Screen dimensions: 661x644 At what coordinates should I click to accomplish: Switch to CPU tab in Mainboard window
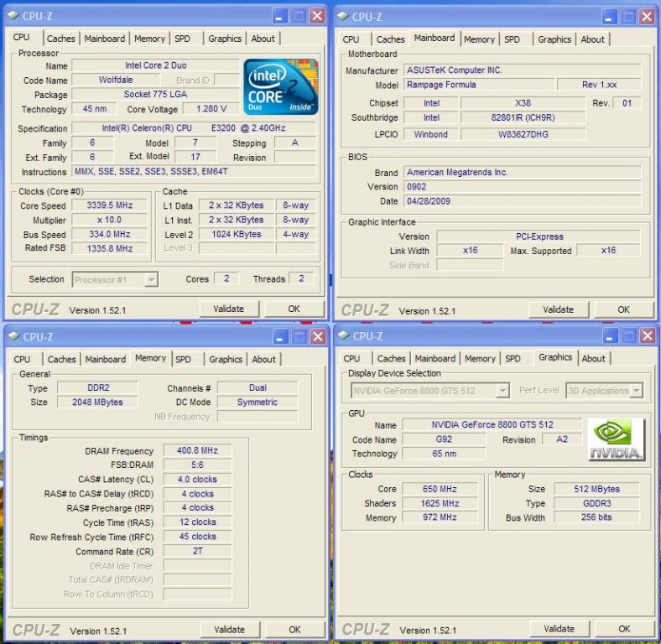pos(351,39)
